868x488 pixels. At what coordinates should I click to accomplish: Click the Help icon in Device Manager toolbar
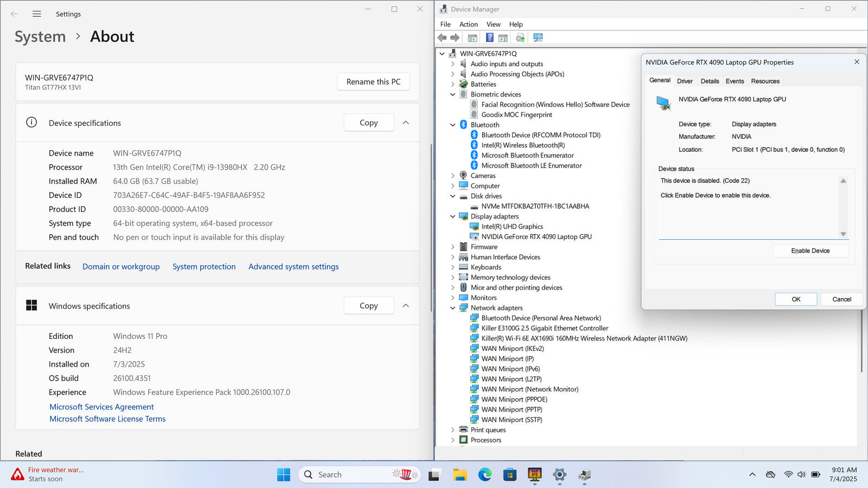(489, 37)
